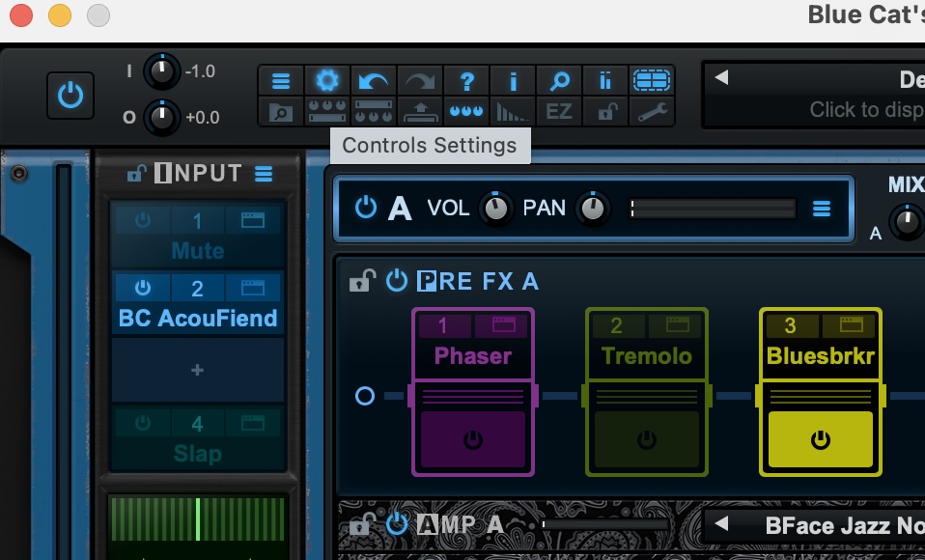This screenshot has height=560, width=925.
Task: Click the 'Click to disp...' preset description
Action: coord(867,110)
